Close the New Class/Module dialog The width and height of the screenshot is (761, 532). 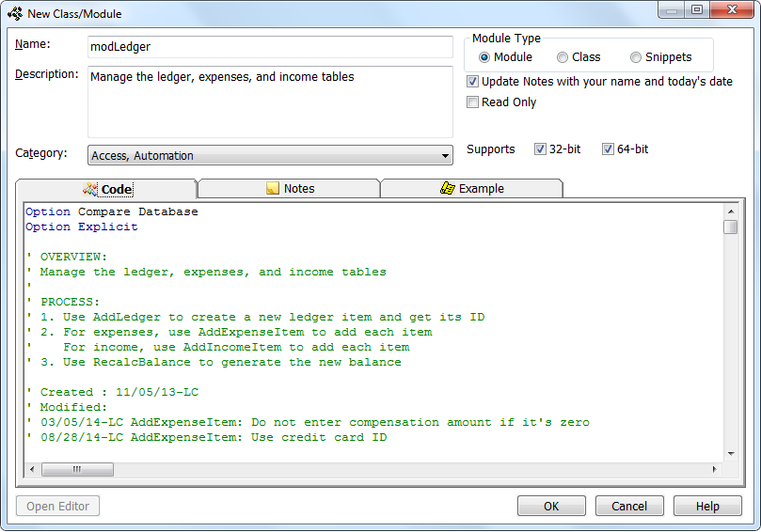[732, 9]
